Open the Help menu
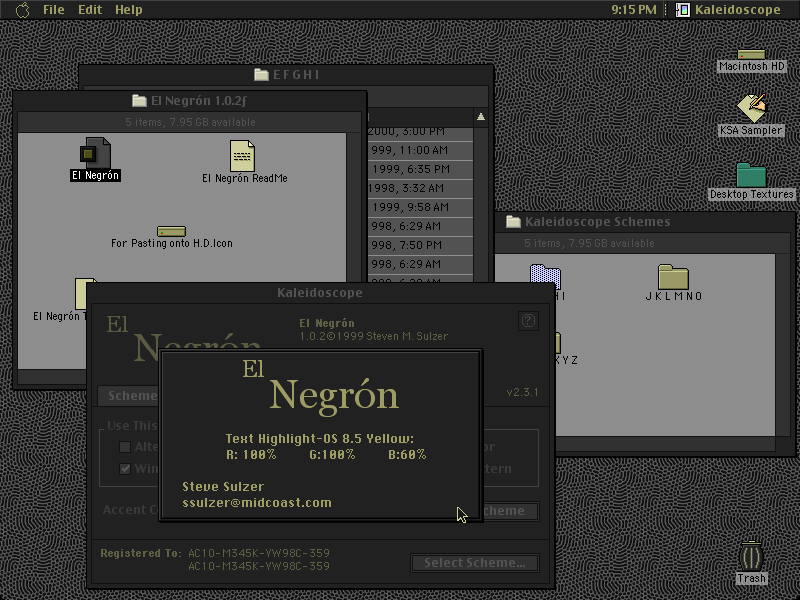 point(129,10)
